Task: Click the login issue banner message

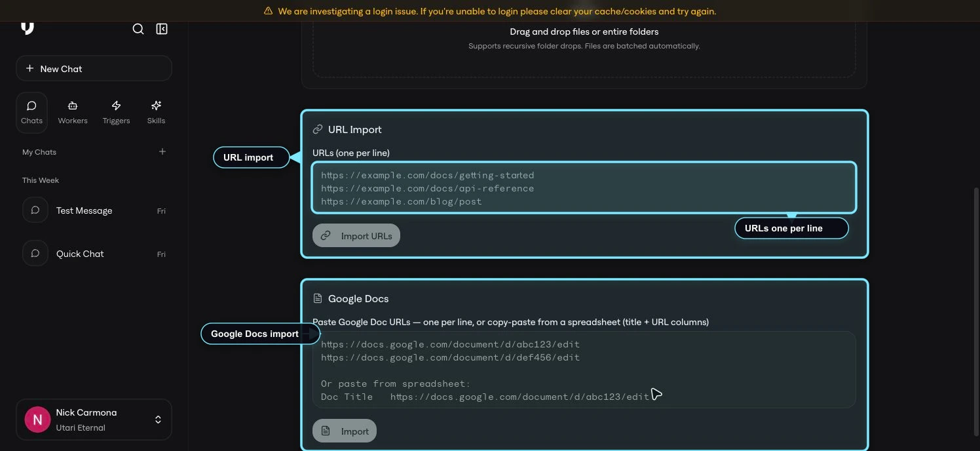Action: coord(497,11)
